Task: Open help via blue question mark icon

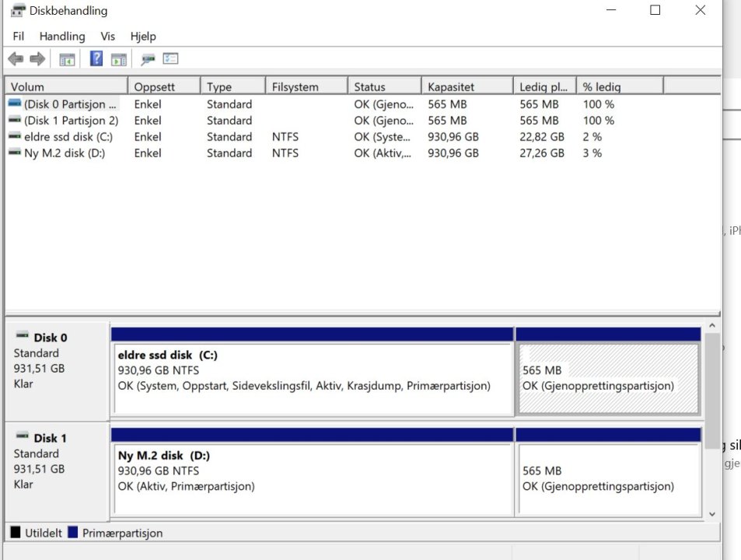Action: click(x=96, y=59)
